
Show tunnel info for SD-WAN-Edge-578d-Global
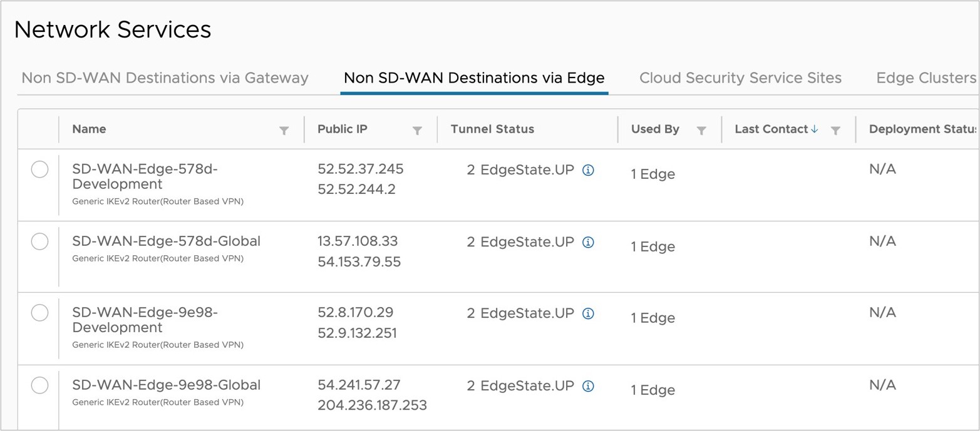[587, 241]
